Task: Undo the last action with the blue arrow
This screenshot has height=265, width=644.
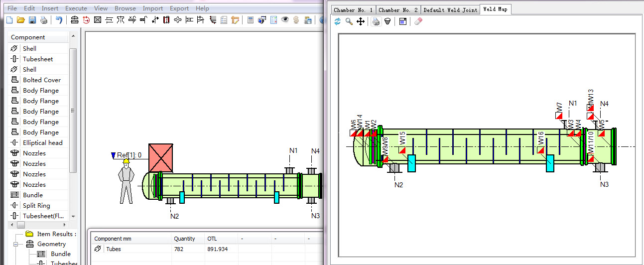Action: 59,20
